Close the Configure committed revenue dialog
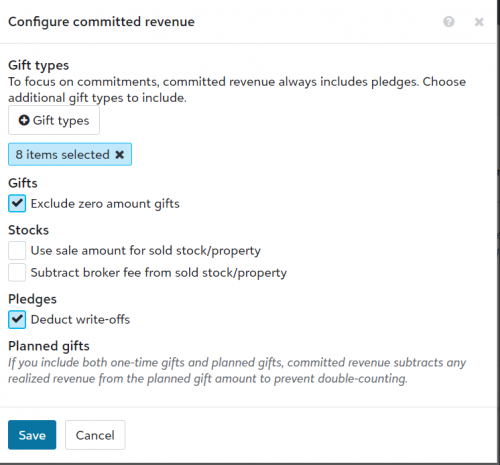Screen dimensions: 500x465 click(x=479, y=22)
